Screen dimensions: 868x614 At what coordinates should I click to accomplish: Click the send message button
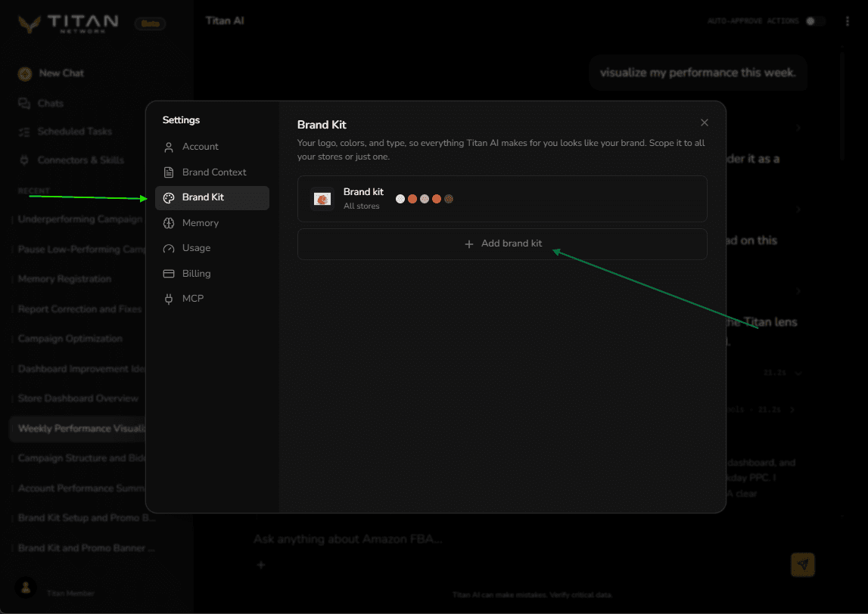803,565
